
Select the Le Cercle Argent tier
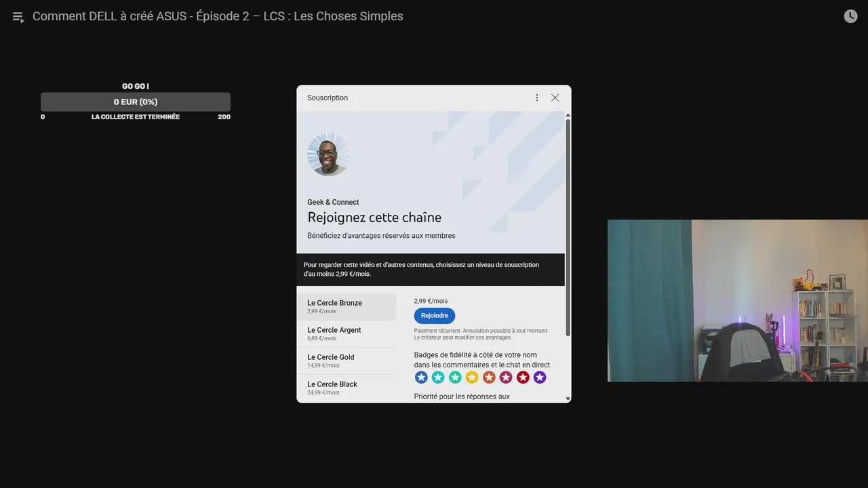coord(347,333)
